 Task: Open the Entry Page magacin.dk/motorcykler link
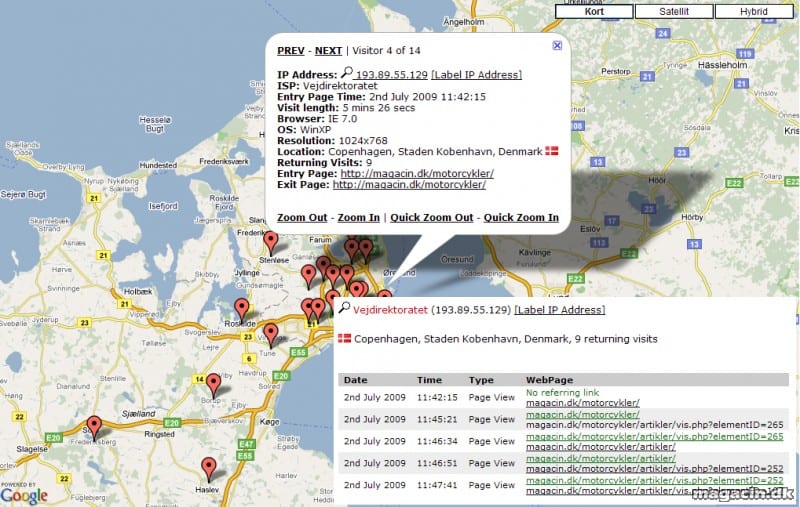417,173
